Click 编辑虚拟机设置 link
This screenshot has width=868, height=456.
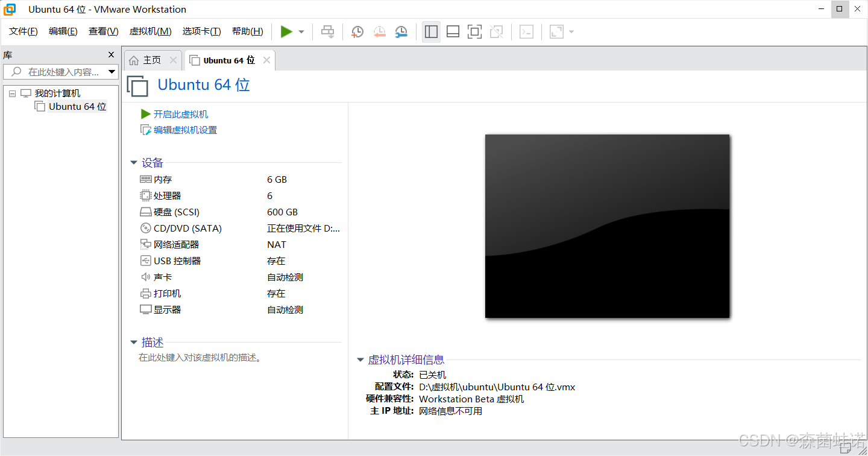(185, 130)
